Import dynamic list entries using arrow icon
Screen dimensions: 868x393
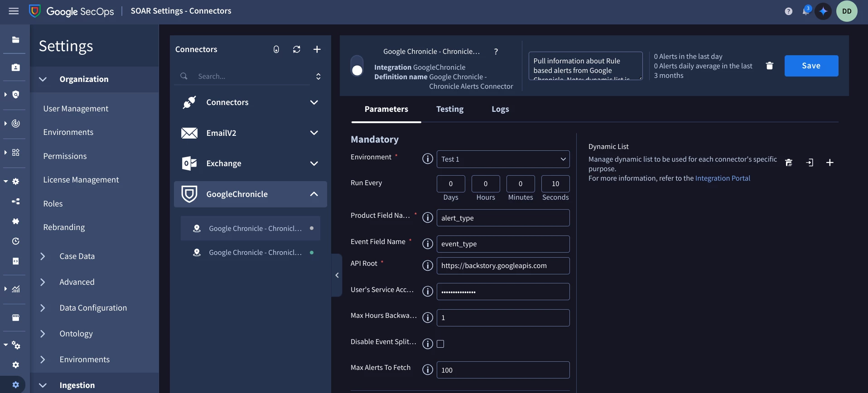[810, 163]
